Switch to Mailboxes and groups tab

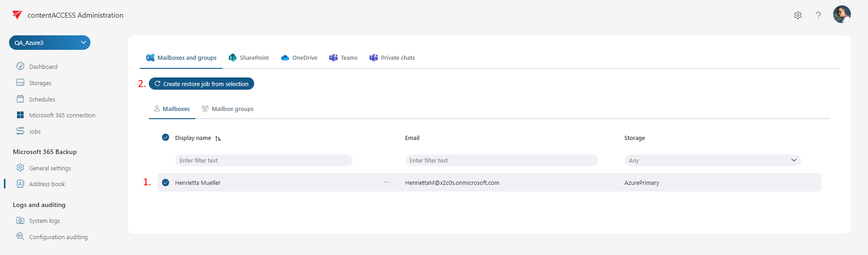(181, 58)
